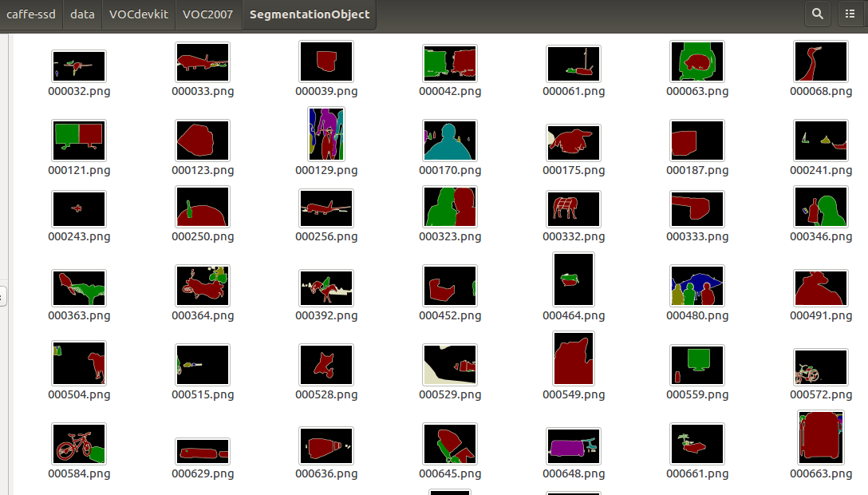Click the 000039.png image thumbnail

326,61
